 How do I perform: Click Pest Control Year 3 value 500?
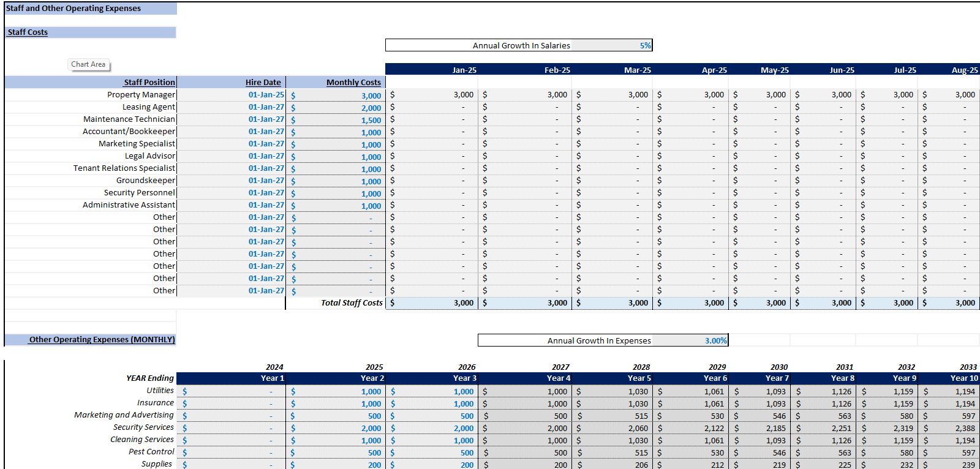[467, 453]
